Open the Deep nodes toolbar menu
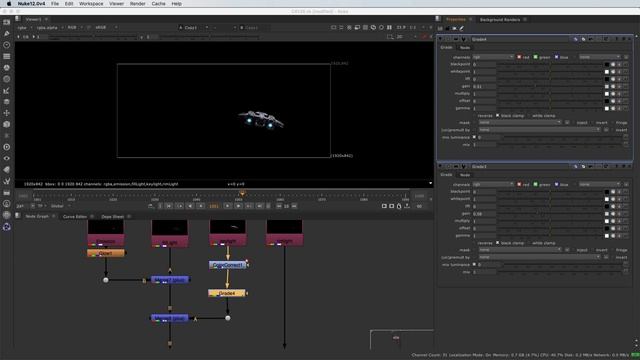The width and height of the screenshot is (640, 360). [7, 147]
